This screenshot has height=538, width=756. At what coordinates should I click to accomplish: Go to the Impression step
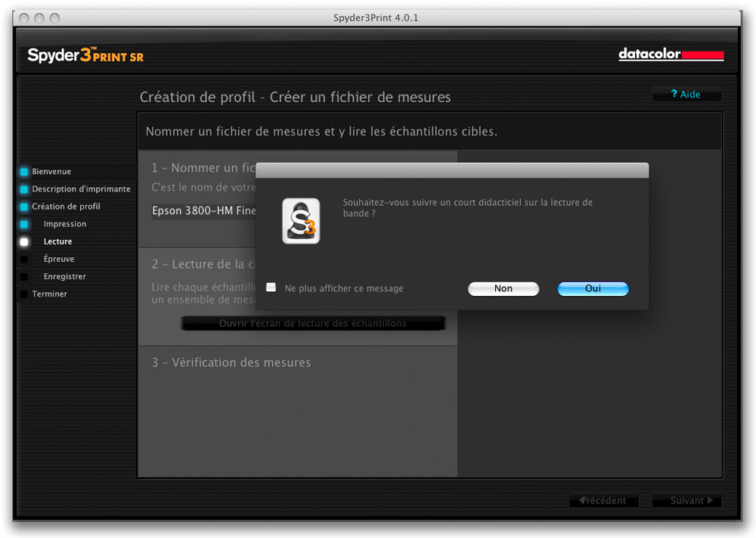tap(65, 224)
